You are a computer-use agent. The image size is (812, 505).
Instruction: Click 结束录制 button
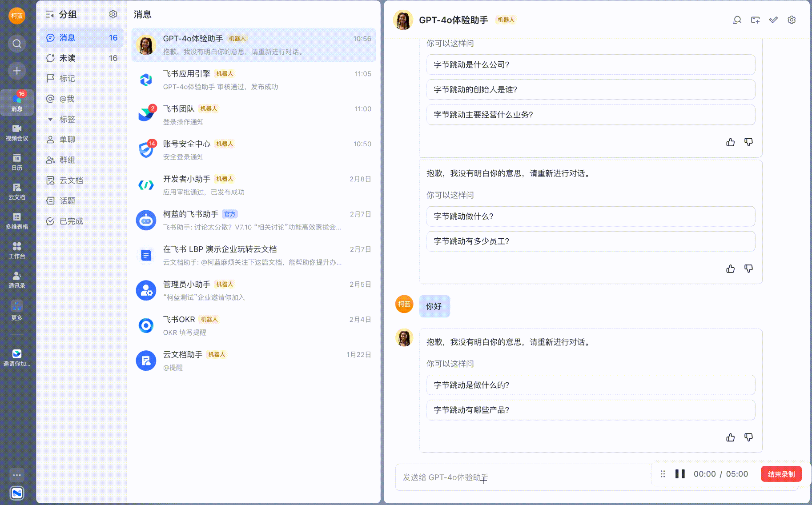click(781, 474)
